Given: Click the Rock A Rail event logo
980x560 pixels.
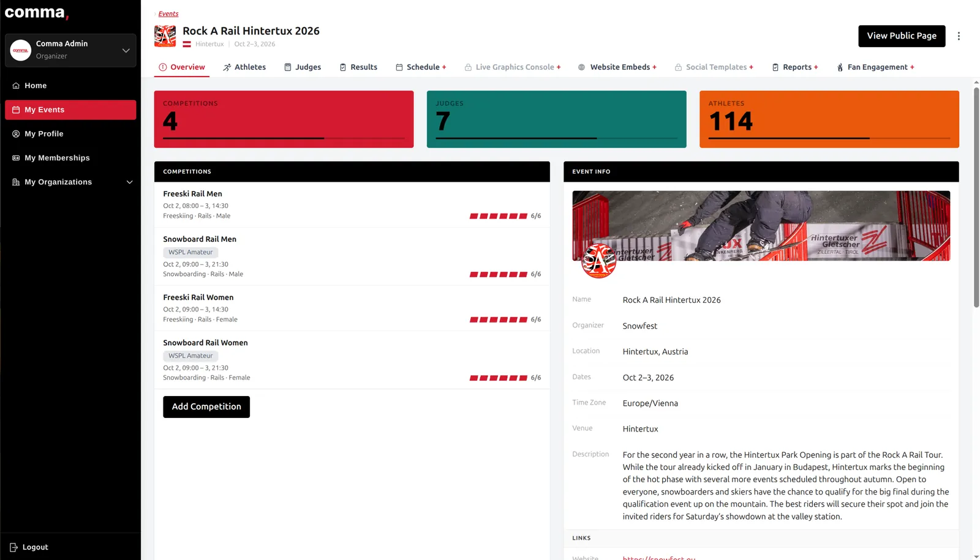Looking at the screenshot, I should point(165,36).
